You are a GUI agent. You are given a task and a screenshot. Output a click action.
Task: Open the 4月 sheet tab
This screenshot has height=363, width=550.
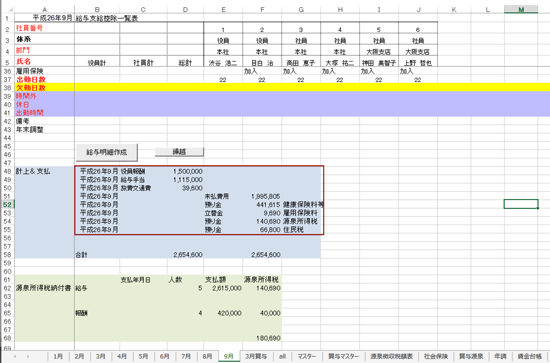pos(122,356)
